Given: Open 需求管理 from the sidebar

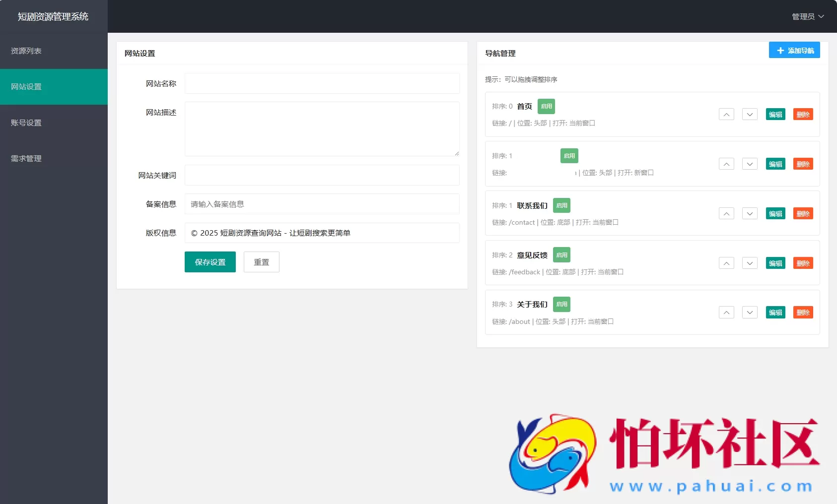Looking at the screenshot, I should coord(25,158).
